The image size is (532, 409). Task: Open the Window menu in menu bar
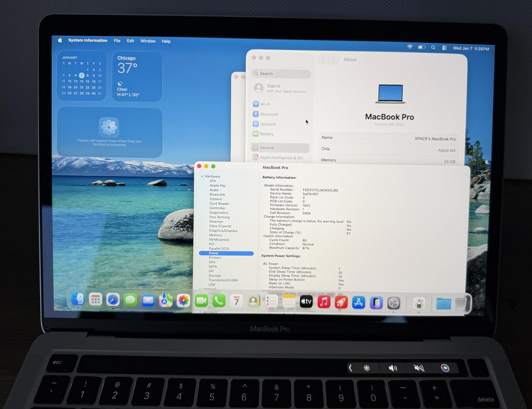148,41
